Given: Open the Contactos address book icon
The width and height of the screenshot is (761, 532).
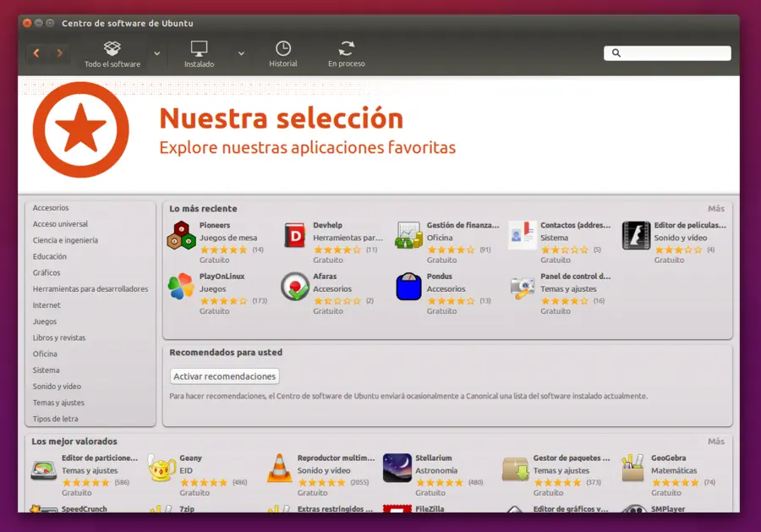Looking at the screenshot, I should click(x=523, y=235).
